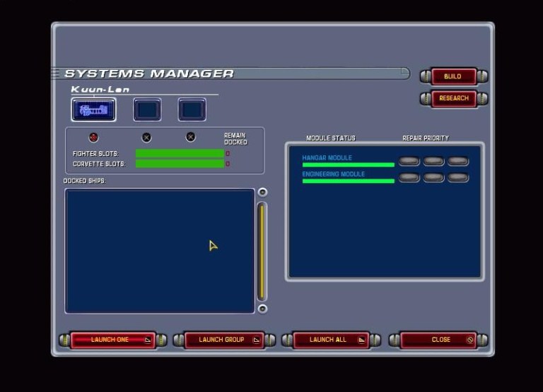Set Engineering Module first repair priority
The width and height of the screenshot is (543, 392).
pyautogui.click(x=409, y=177)
